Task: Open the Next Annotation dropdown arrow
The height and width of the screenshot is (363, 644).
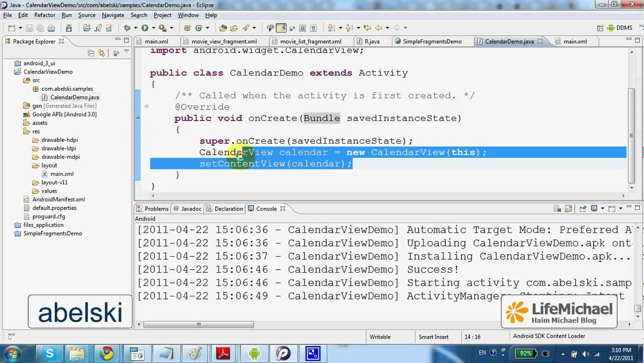Action: point(341,28)
